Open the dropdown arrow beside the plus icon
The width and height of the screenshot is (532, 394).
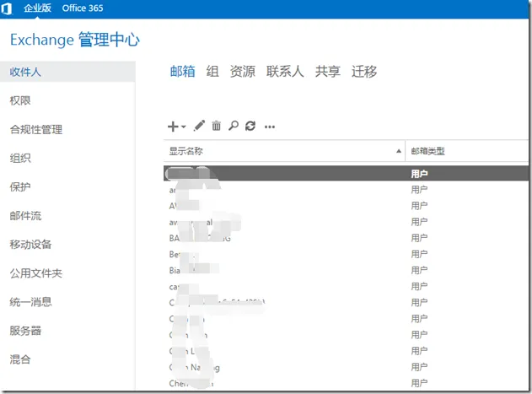(184, 127)
